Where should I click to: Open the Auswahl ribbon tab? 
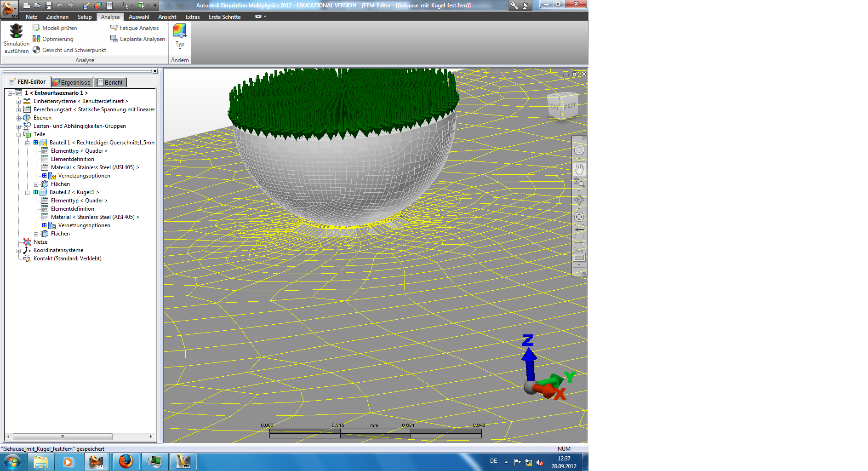pyautogui.click(x=139, y=17)
